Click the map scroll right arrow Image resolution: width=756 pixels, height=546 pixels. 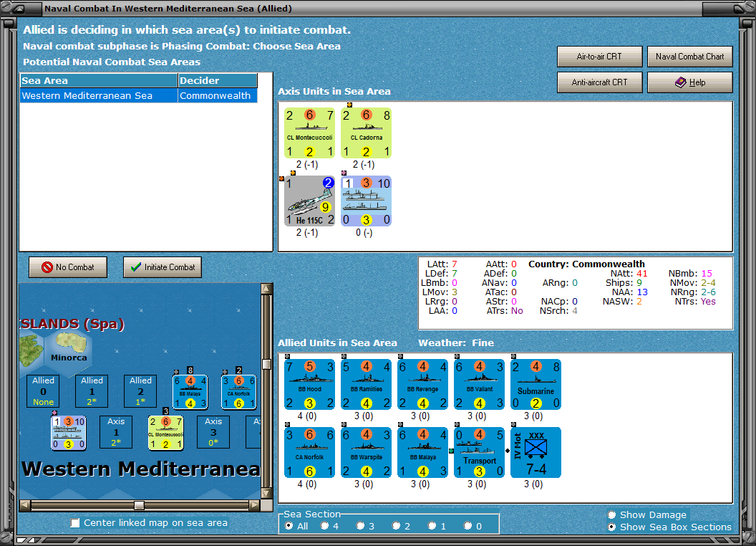pyautogui.click(x=254, y=505)
